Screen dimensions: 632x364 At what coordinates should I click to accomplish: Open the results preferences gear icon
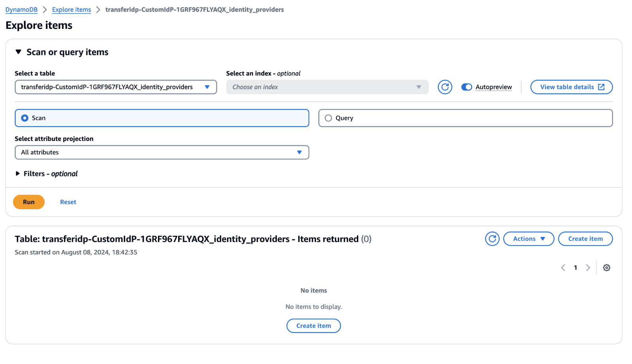[x=606, y=267]
